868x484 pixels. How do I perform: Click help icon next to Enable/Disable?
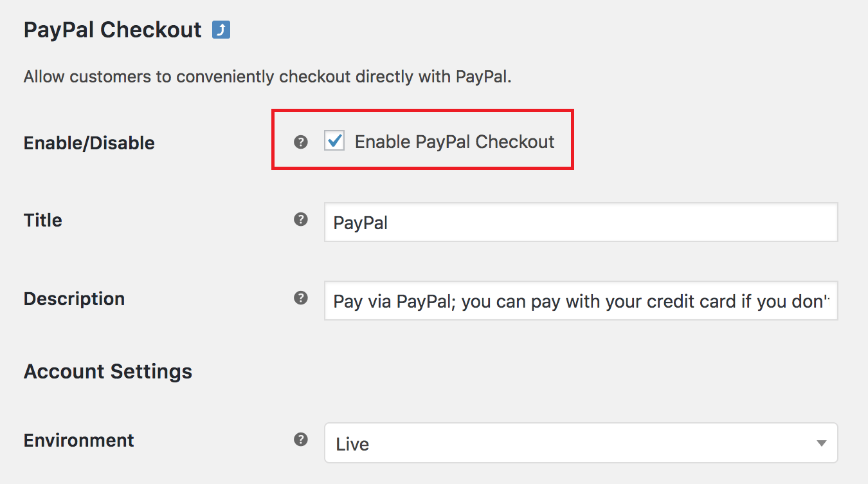[x=301, y=142]
